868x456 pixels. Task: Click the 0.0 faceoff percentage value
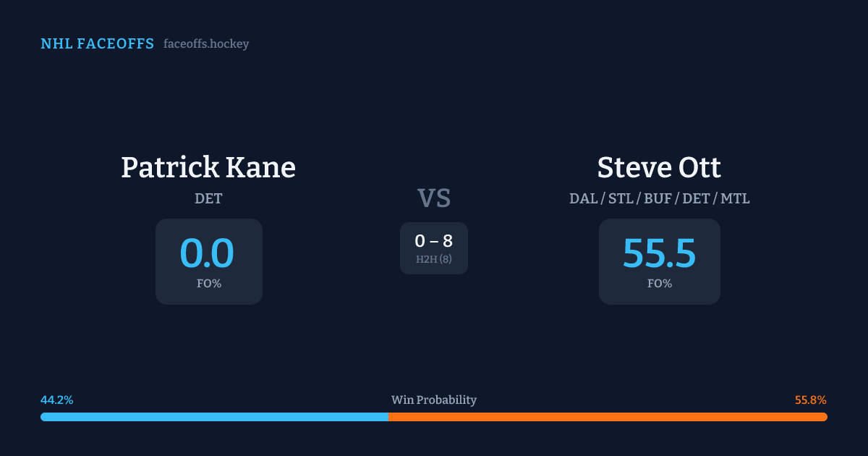207,254
